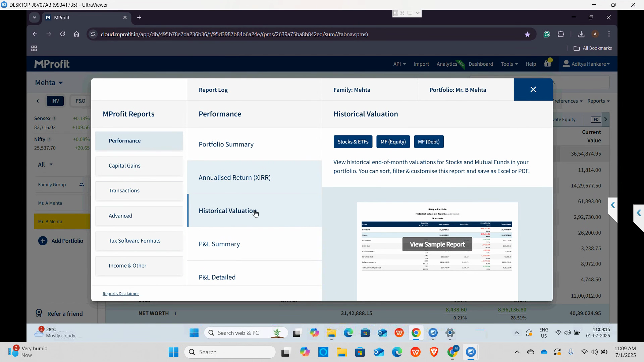Open the Tax Software Formats category
The width and height of the screenshot is (644, 362).
pyautogui.click(x=139, y=241)
